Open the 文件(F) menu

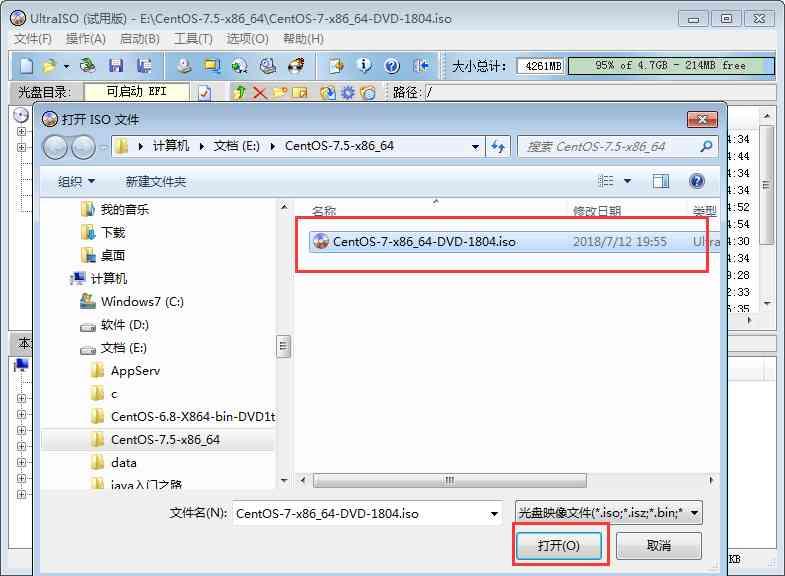pos(33,39)
